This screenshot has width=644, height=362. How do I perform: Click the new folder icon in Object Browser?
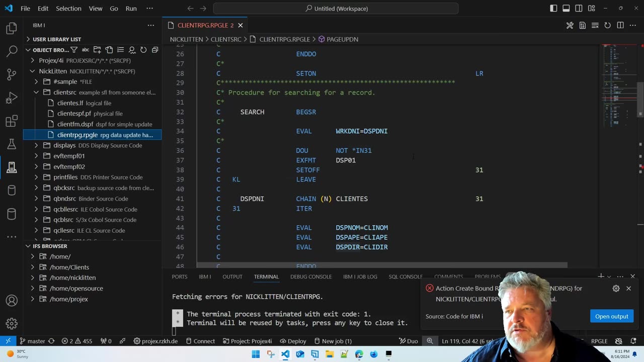[97, 50]
